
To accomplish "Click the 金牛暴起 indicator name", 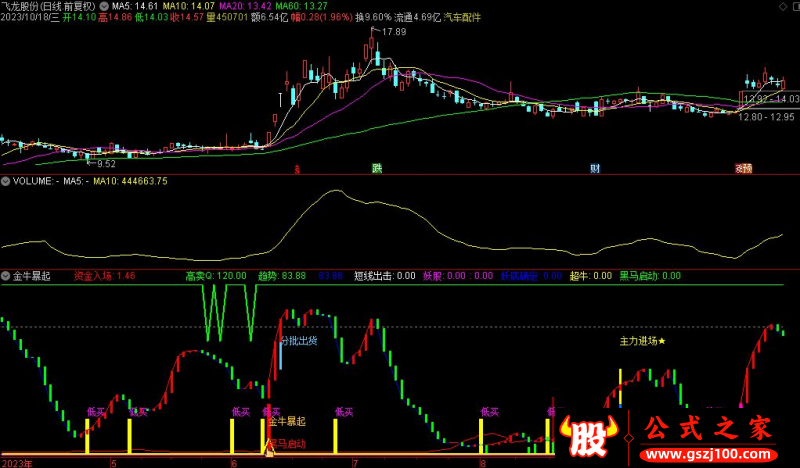I will [x=32, y=276].
